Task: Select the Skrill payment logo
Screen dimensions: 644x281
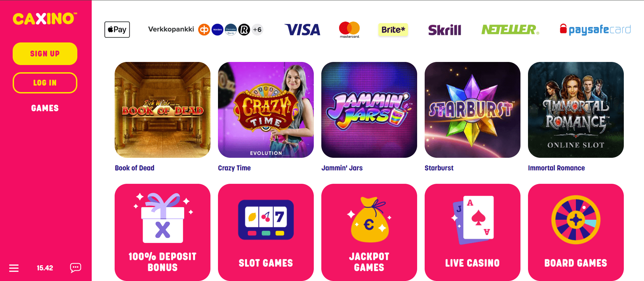Action: tap(445, 30)
